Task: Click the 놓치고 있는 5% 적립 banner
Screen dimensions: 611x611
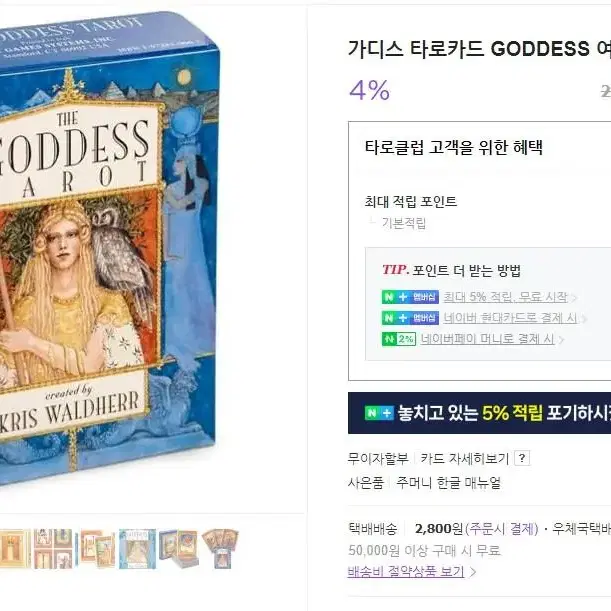Action: [x=479, y=413]
